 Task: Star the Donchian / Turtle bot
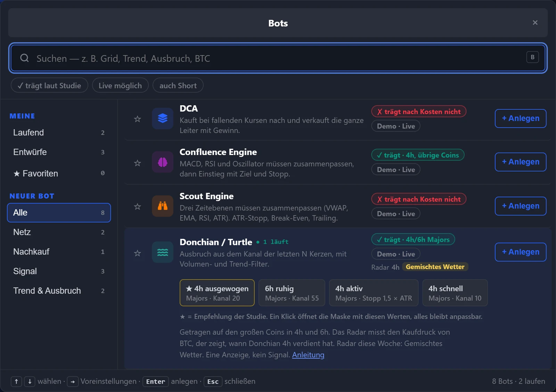click(x=138, y=253)
